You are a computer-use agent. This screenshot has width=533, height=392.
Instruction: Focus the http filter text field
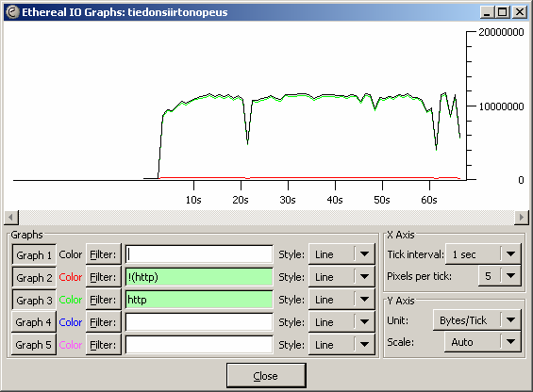pyautogui.click(x=199, y=300)
